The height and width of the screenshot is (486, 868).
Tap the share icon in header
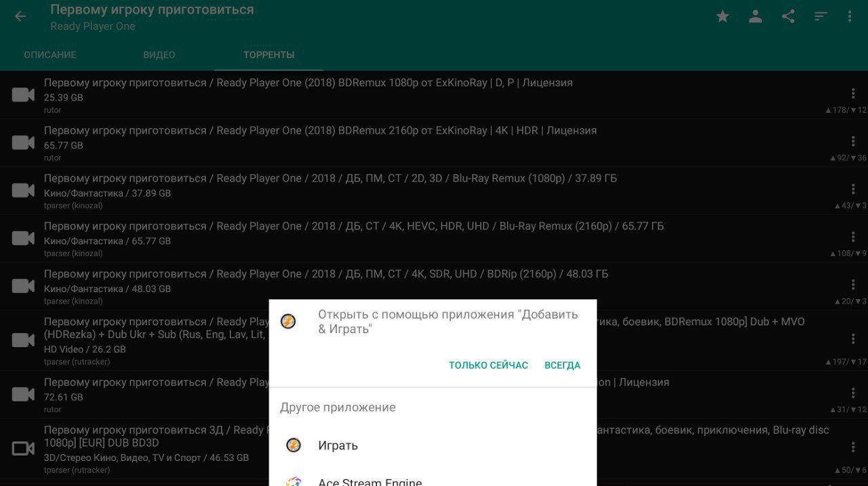coord(788,17)
